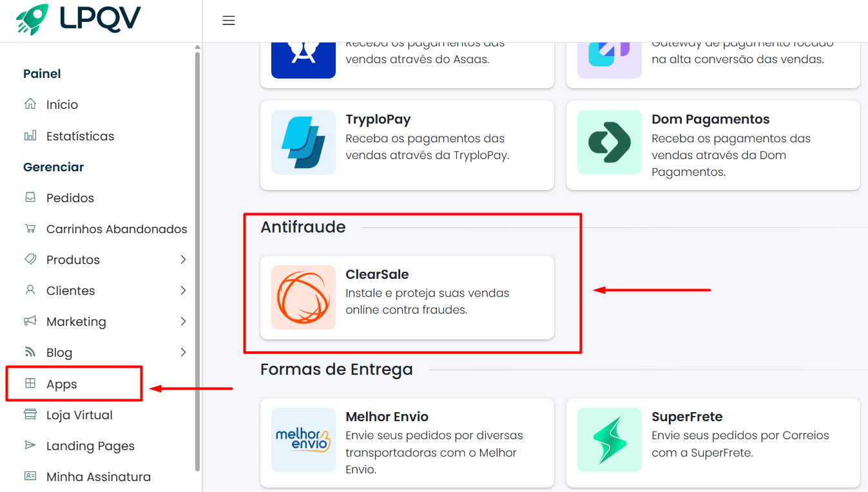
Task: Open Carrinhos Abandonados page
Action: point(116,229)
